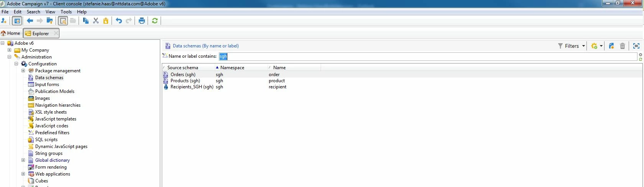
Task: Open the Edit menu
Action: [x=18, y=12]
